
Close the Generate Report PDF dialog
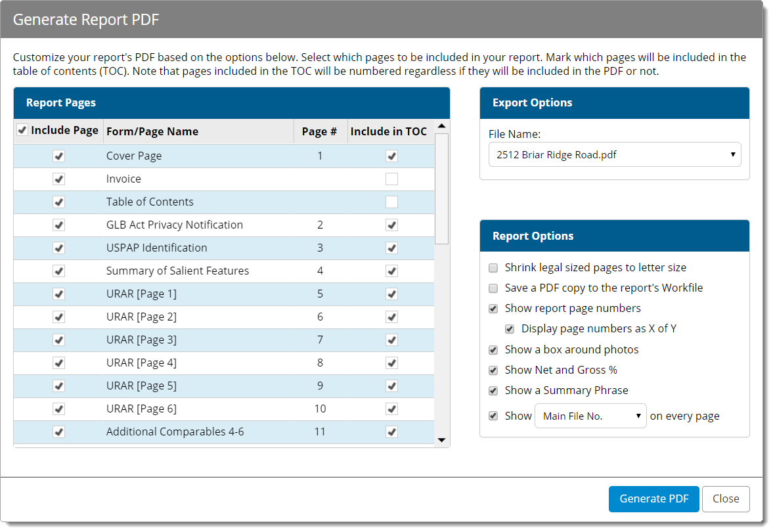(x=725, y=499)
